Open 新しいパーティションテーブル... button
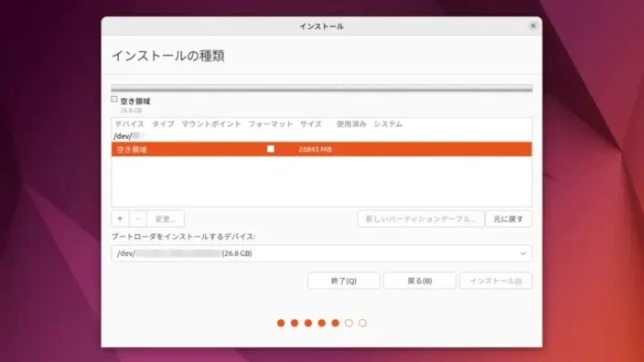Screen dimensions: 644x362 point(421,218)
